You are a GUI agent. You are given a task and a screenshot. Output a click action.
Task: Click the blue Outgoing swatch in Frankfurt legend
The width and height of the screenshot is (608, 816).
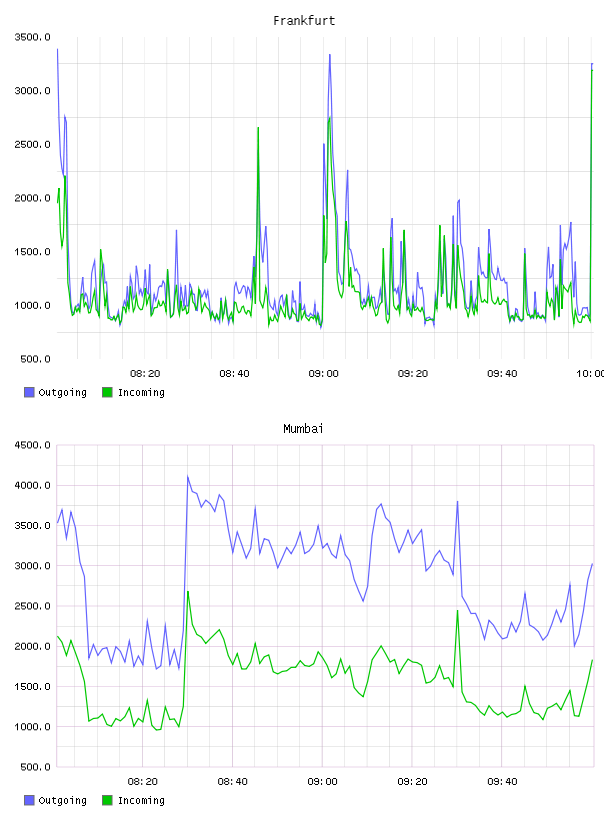[x=29, y=392]
